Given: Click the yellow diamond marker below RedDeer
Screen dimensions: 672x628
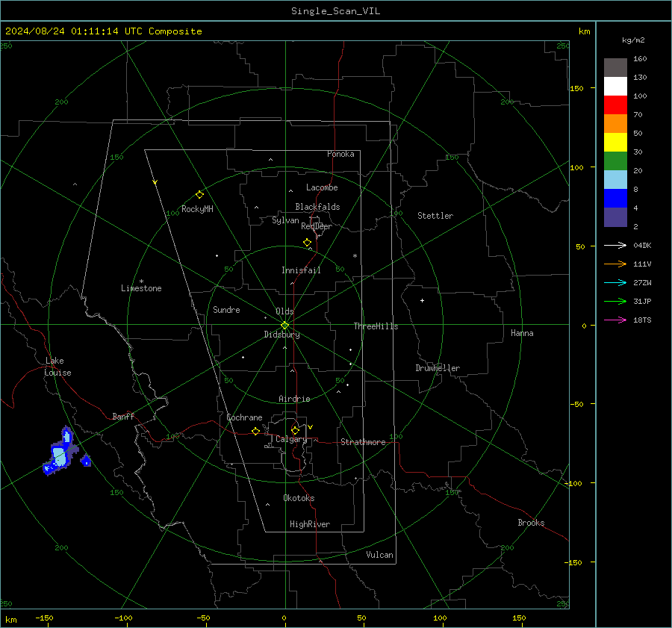Looking at the screenshot, I should [307, 243].
